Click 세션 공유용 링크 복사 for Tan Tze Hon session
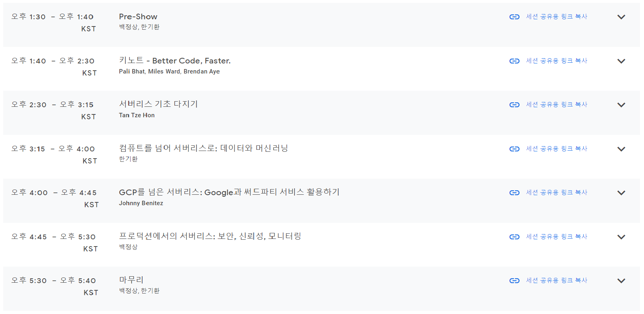644x314 pixels. coord(556,104)
